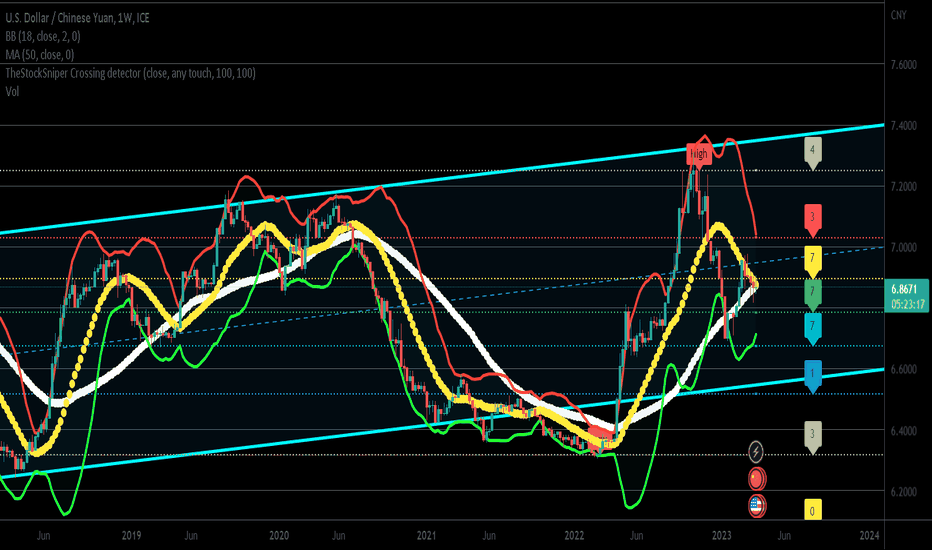
Task: Click the Vol indicator label
Action: click(12, 92)
